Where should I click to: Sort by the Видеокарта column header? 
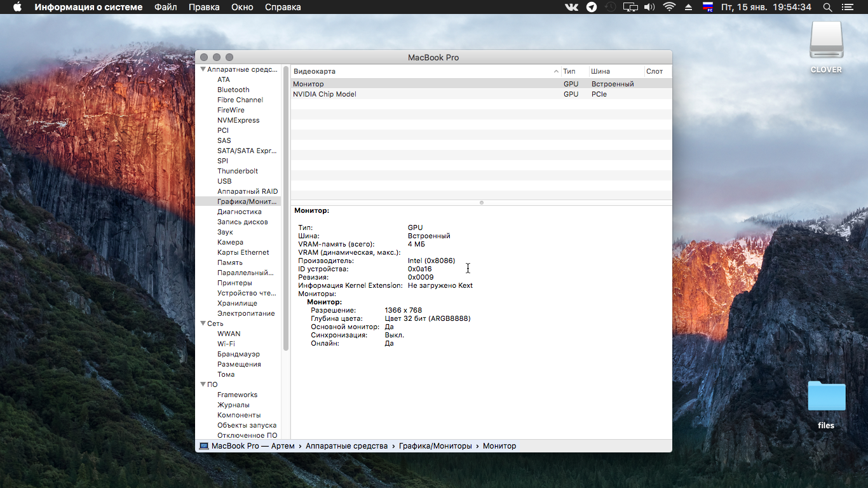(x=426, y=71)
